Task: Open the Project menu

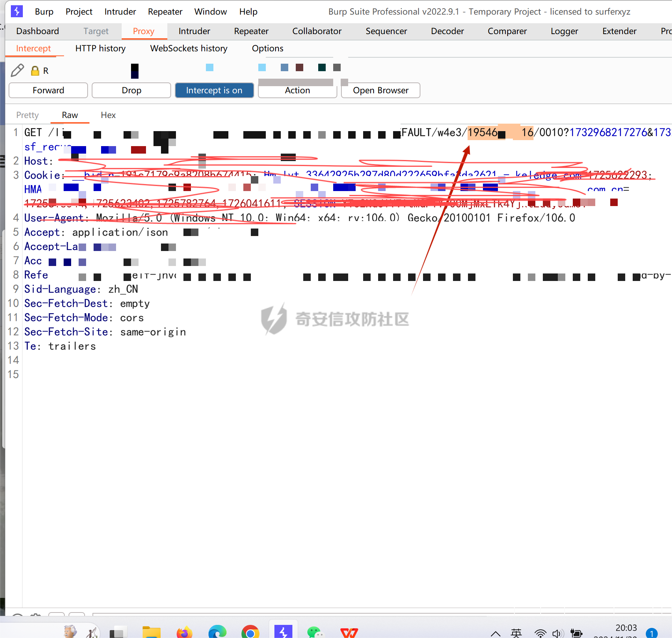Action: [79, 12]
